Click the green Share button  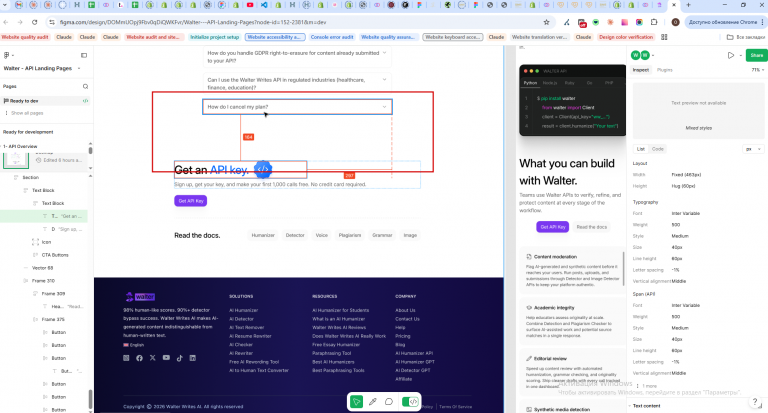(756, 55)
